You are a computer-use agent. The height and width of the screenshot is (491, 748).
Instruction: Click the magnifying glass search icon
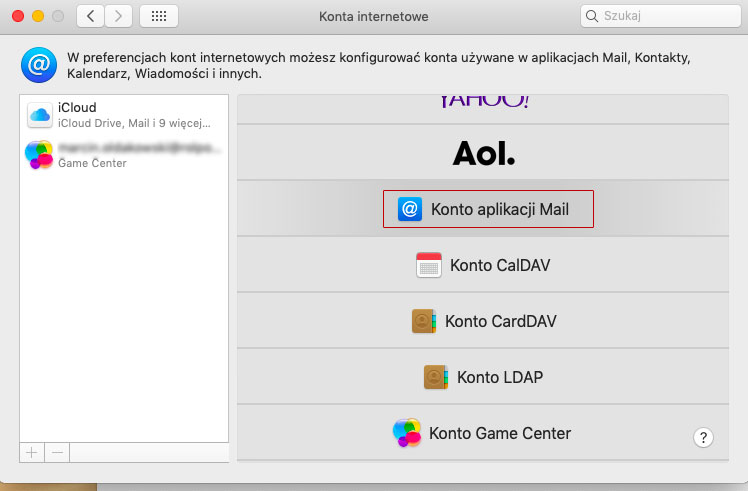click(592, 16)
